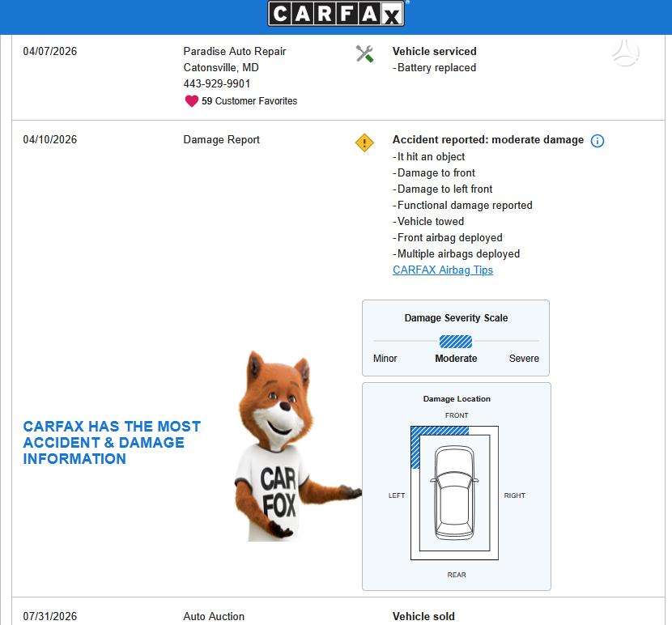Click 'Front airbag deployed' line
This screenshot has height=625, width=672.
(448, 238)
